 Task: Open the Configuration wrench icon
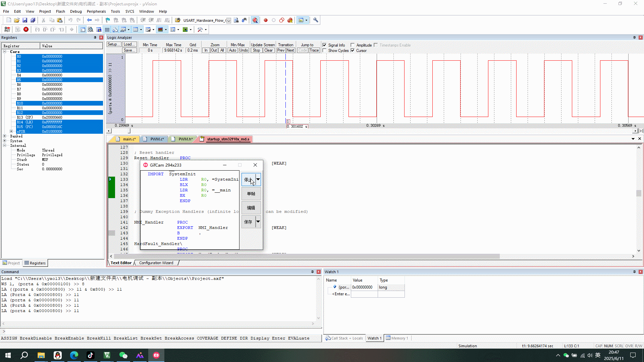point(316,20)
